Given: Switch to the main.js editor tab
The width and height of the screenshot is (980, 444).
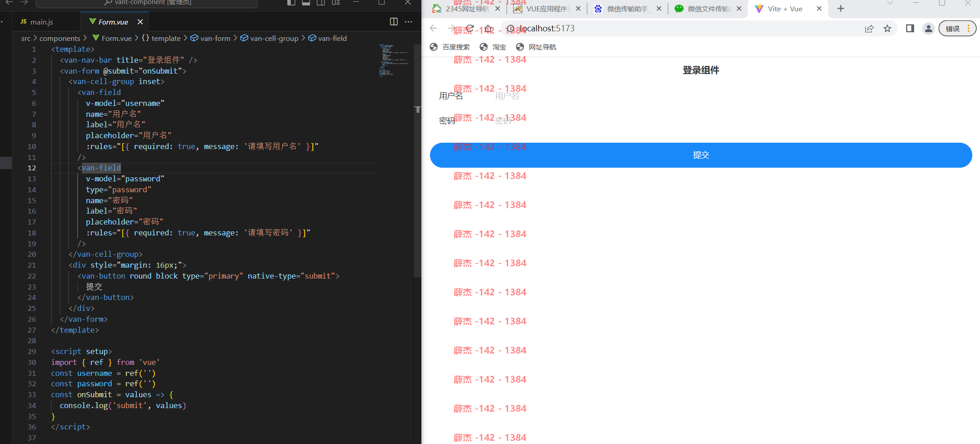Looking at the screenshot, I should coord(37,22).
